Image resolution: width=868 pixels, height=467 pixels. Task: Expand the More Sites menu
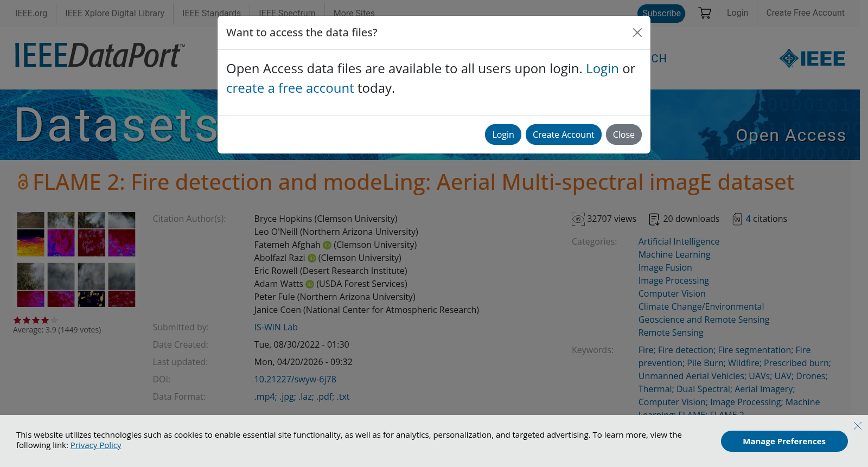(x=354, y=13)
